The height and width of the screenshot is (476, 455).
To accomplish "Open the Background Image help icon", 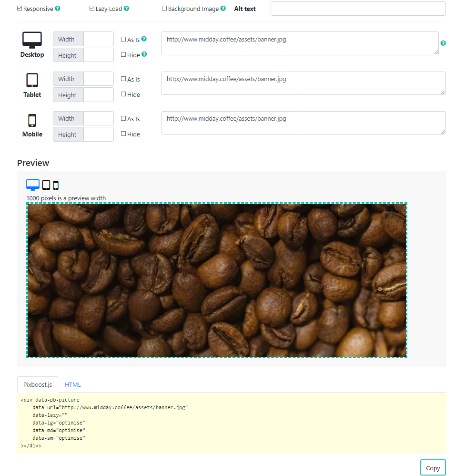I will tap(223, 9).
